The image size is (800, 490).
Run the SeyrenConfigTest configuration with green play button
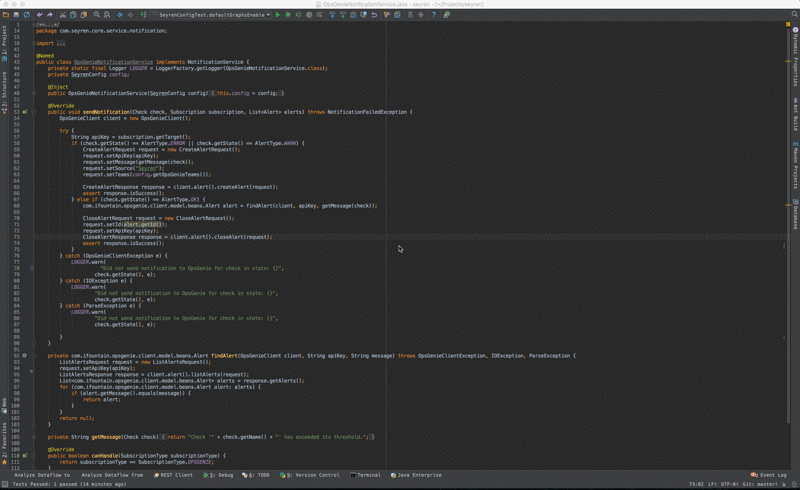click(278, 15)
